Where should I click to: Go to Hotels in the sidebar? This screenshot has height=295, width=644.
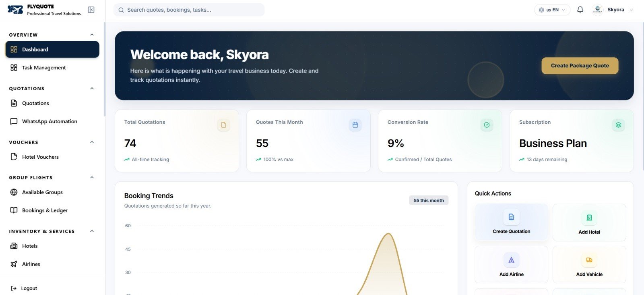(x=52, y=246)
